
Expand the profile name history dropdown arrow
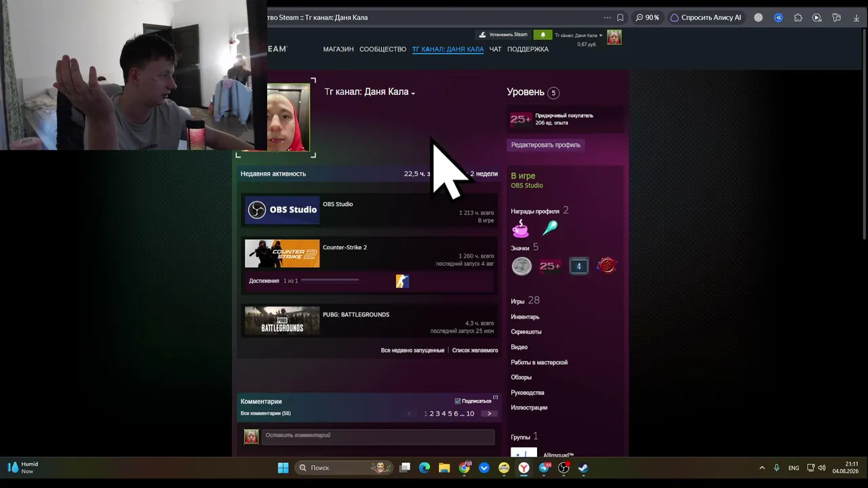(x=413, y=93)
